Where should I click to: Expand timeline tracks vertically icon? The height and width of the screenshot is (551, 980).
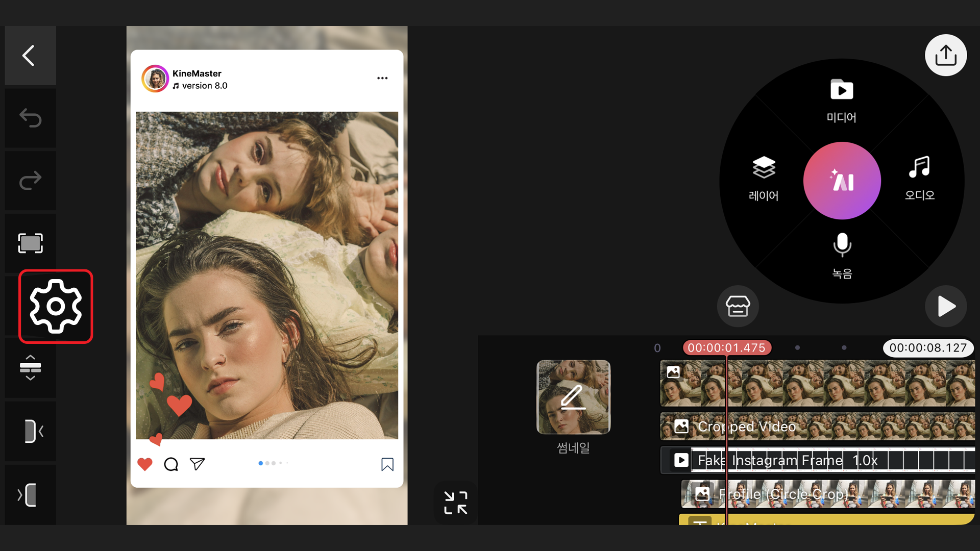pyautogui.click(x=30, y=367)
